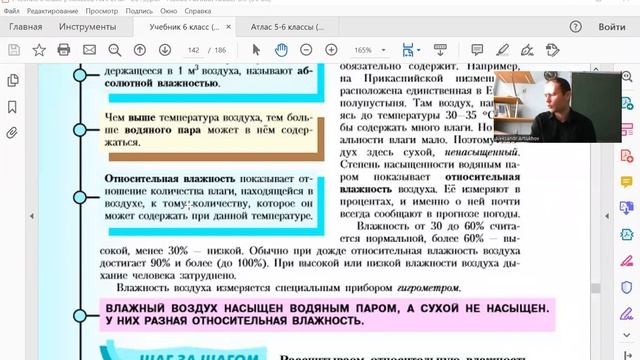The height and width of the screenshot is (360, 640).
Task: Click the page number field 142
Action: click(193, 50)
